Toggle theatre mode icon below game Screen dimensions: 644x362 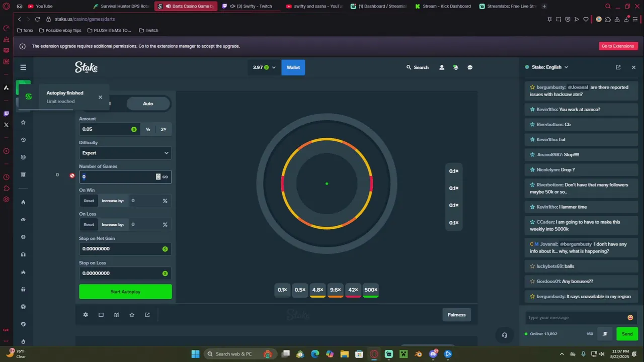(101, 315)
